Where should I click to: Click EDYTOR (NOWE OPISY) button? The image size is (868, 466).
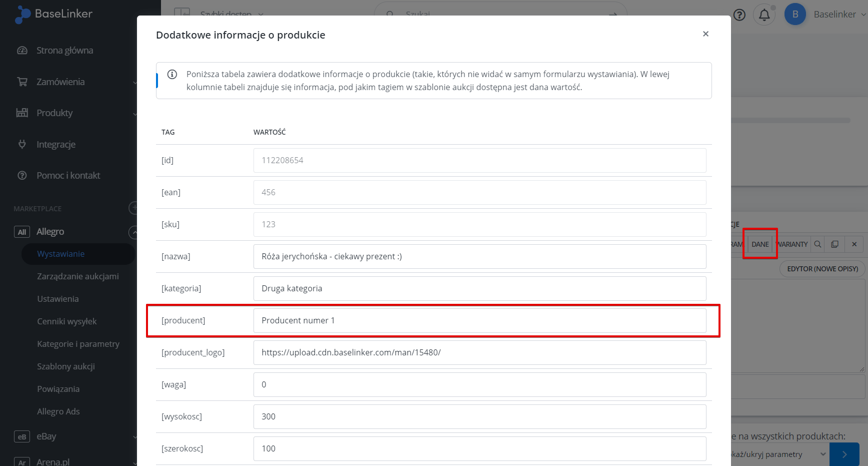tap(822, 269)
